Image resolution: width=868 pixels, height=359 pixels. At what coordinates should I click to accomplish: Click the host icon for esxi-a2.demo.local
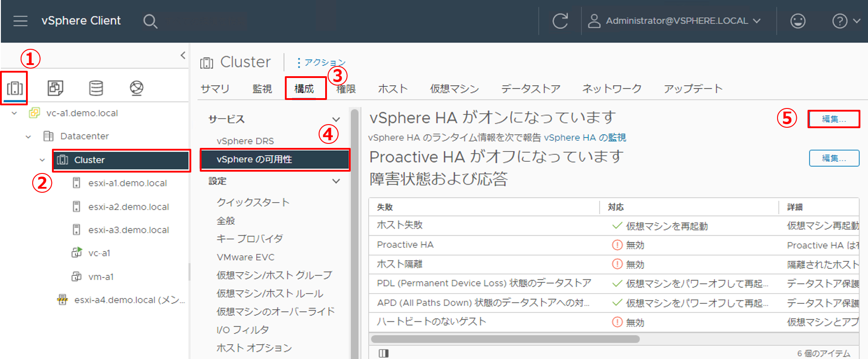[x=77, y=207]
